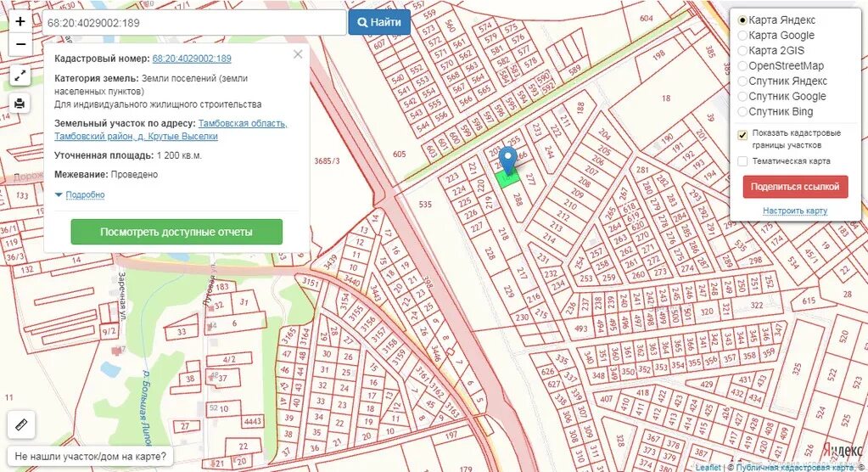Enable Тематическая карта checkbox

(743, 161)
